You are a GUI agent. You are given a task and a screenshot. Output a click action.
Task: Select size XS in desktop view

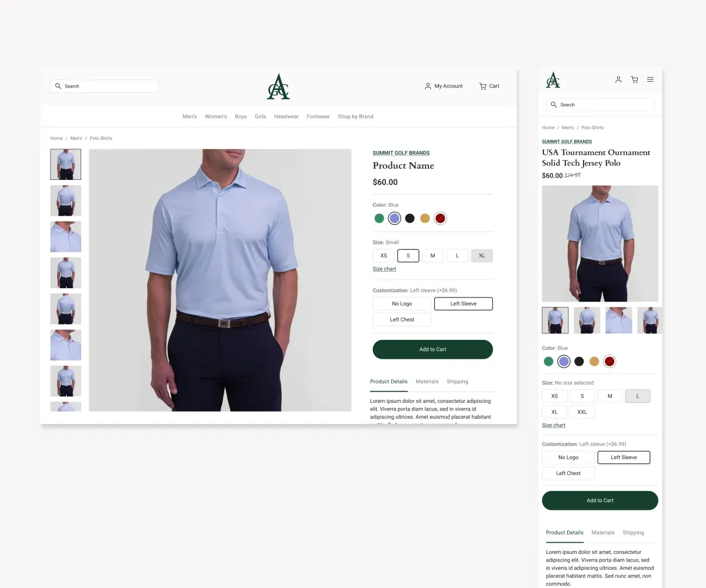[384, 256]
